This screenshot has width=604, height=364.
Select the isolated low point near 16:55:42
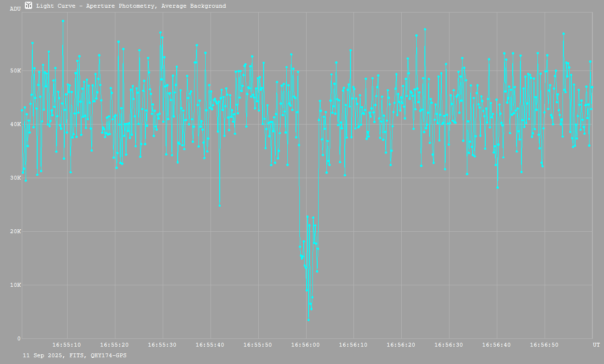tap(220, 205)
